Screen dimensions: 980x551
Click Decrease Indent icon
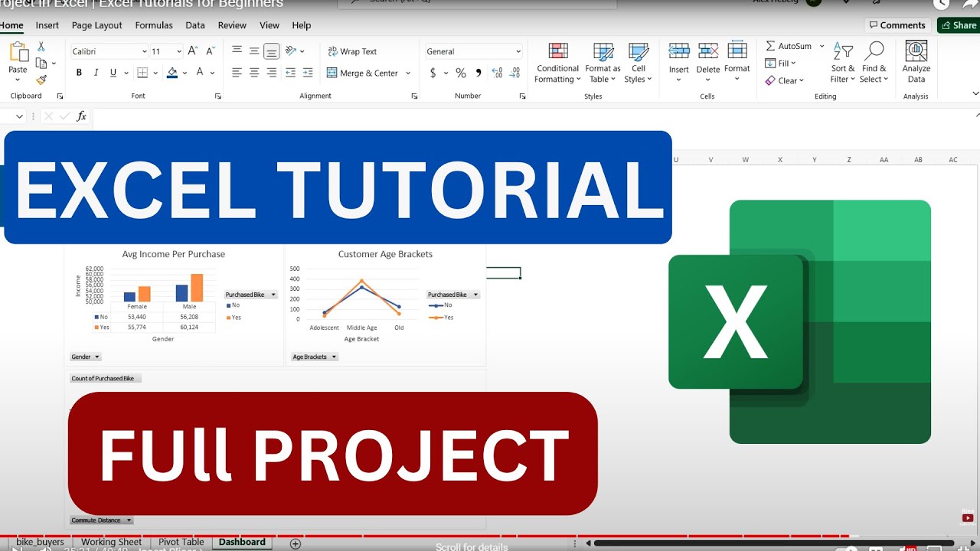pyautogui.click(x=290, y=73)
